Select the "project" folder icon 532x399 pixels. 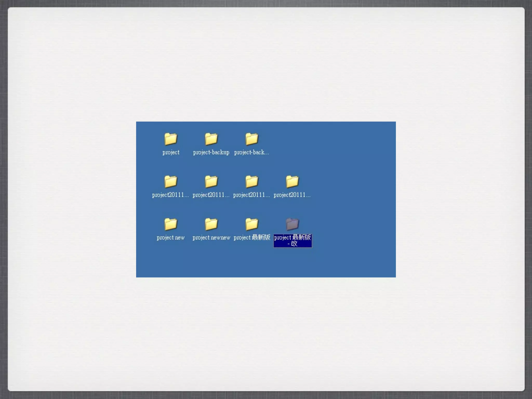tap(171, 139)
